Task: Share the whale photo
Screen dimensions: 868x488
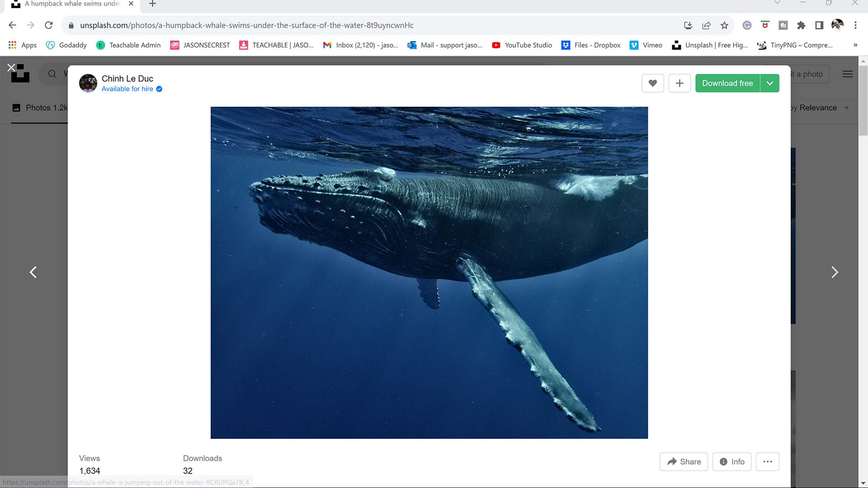Action: click(684, 462)
